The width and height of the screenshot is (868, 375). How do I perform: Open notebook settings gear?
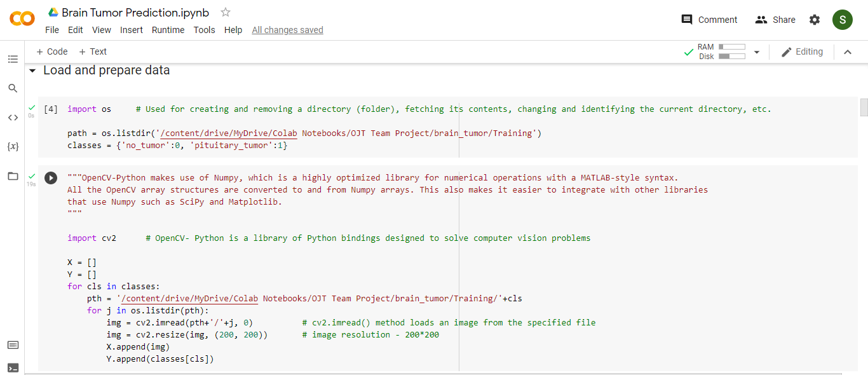pos(815,20)
